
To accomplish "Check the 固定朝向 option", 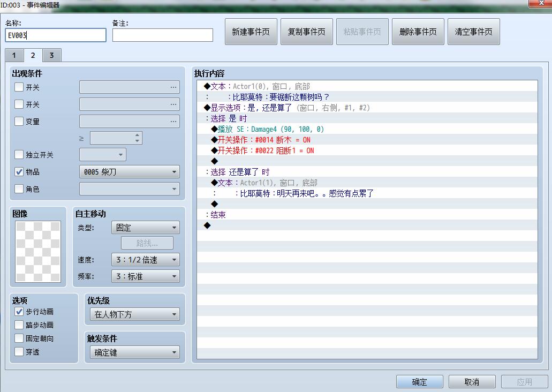I will click(19, 338).
